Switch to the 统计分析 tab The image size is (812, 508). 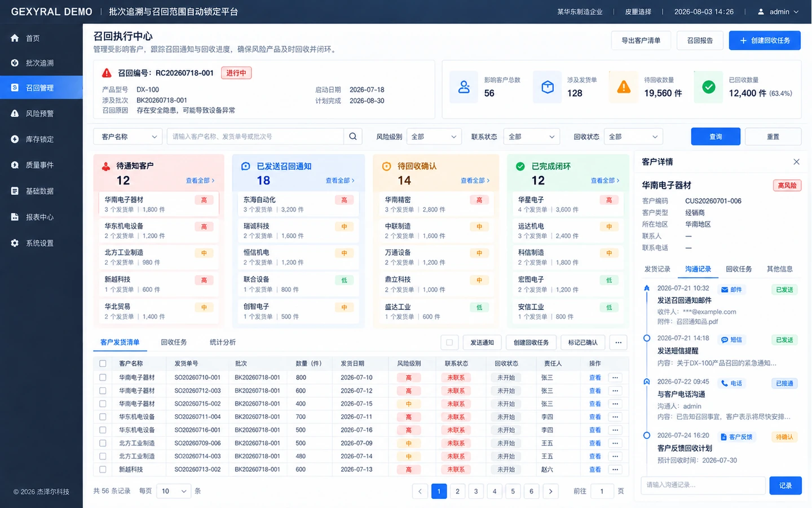pyautogui.click(x=223, y=343)
